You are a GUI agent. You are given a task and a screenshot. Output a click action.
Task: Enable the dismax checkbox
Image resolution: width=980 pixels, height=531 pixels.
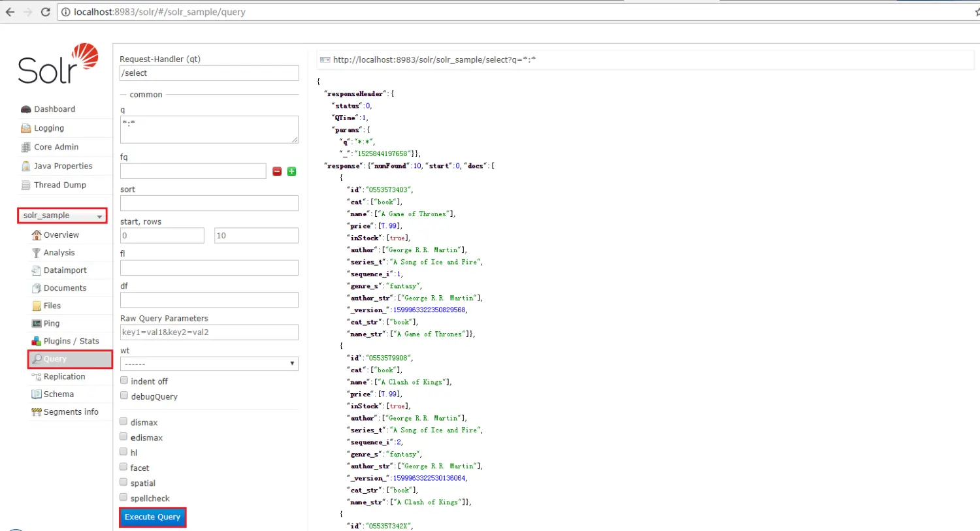pyautogui.click(x=123, y=421)
